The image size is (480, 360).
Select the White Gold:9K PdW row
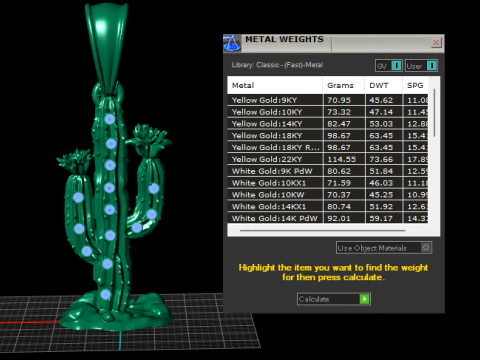[328, 171]
